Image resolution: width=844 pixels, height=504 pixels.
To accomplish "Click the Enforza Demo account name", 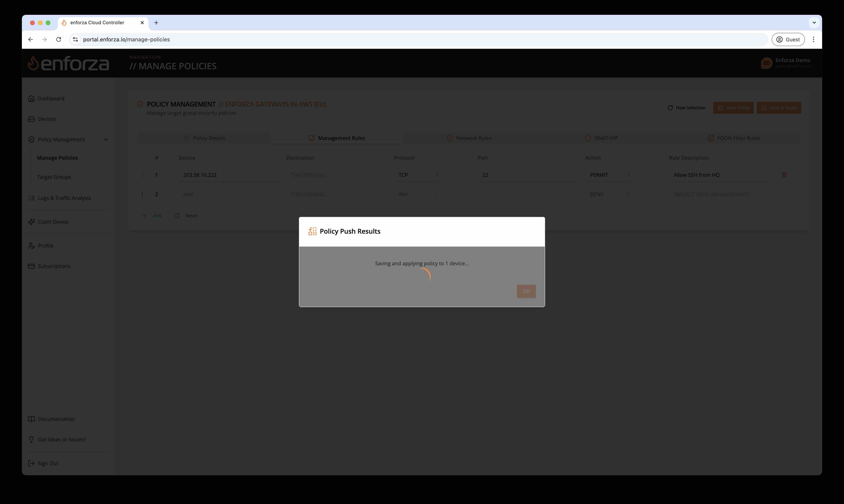I will coord(793,60).
